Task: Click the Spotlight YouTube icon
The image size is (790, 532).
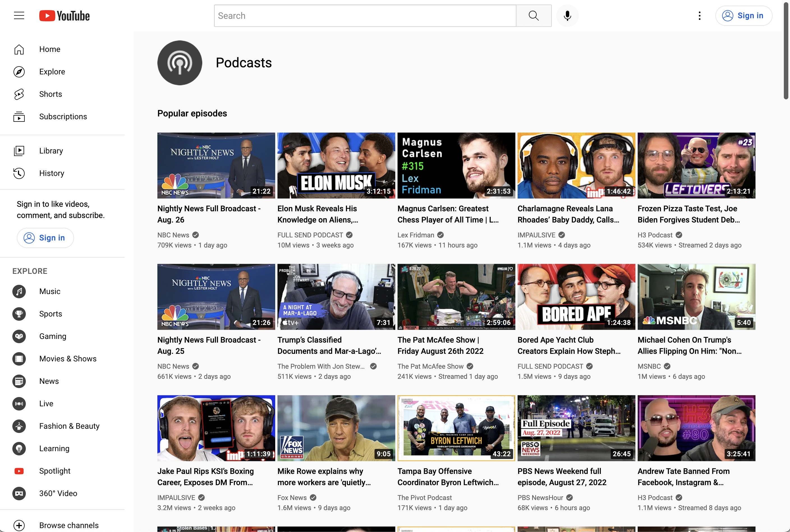Action: click(19, 471)
